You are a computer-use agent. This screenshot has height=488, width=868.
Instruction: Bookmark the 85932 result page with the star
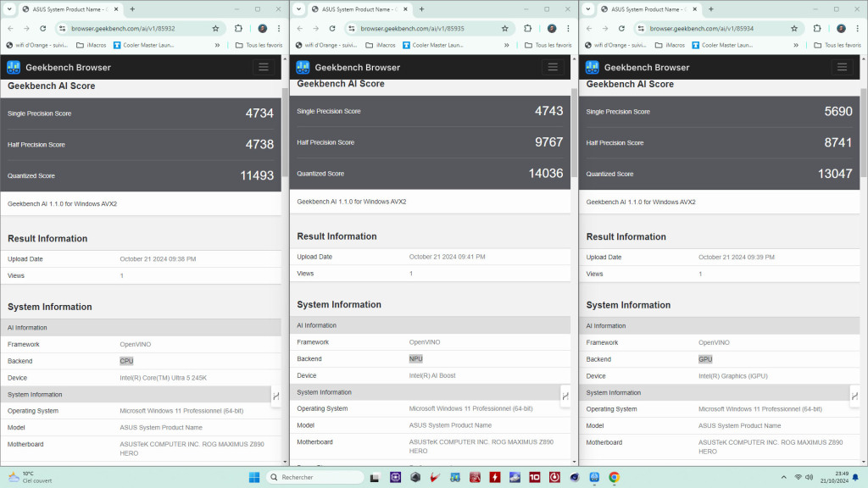click(215, 28)
